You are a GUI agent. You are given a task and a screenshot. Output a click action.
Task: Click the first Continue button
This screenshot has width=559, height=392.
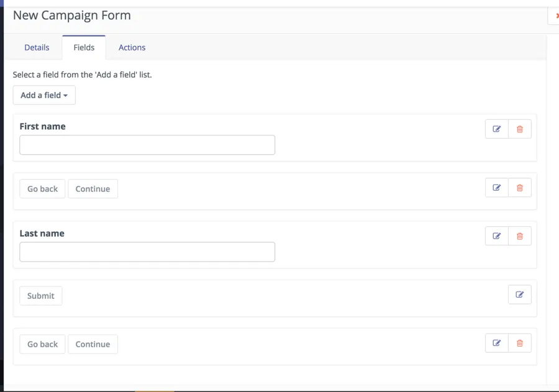(x=93, y=189)
